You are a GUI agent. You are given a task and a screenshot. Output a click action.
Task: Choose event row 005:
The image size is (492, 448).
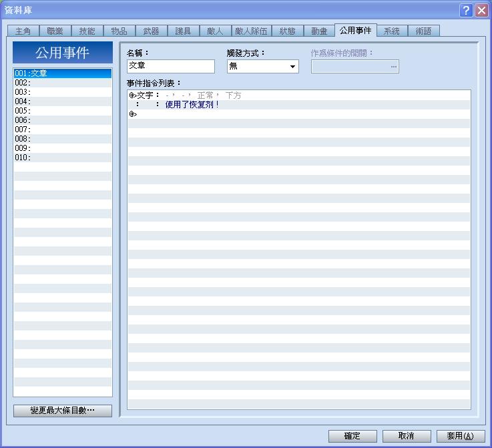pyautogui.click(x=63, y=110)
